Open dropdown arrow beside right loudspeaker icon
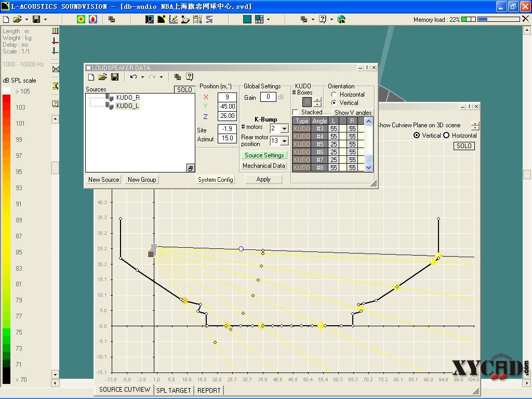 [x=312, y=19]
